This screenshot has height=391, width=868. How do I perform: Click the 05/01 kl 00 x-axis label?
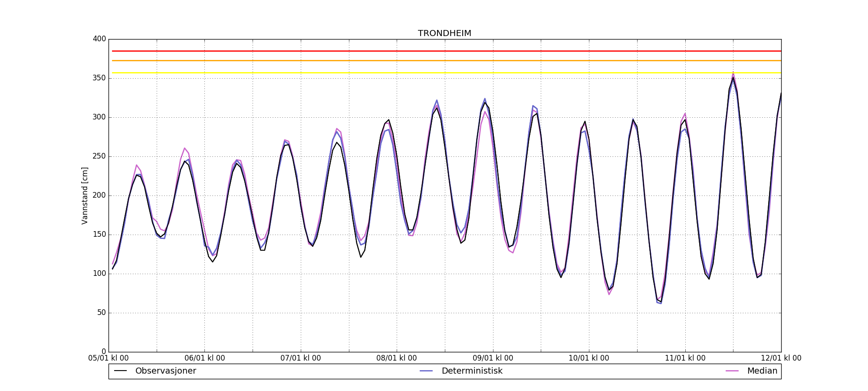point(108,358)
